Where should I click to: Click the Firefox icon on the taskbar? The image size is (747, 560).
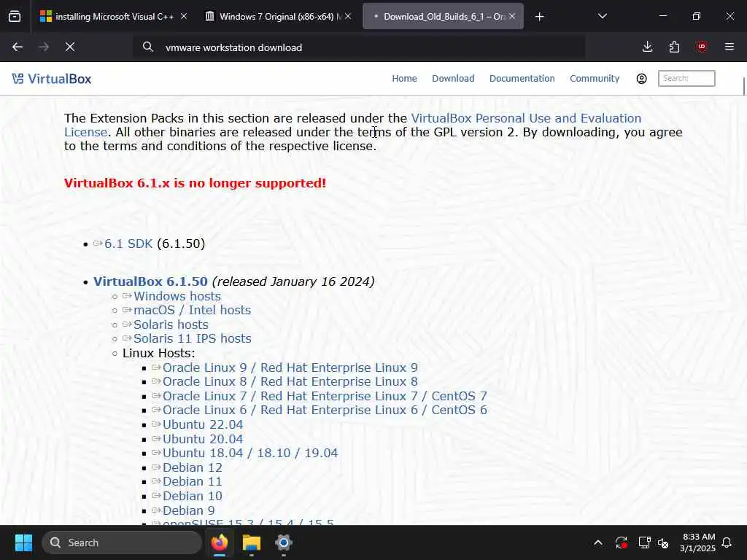(220, 542)
